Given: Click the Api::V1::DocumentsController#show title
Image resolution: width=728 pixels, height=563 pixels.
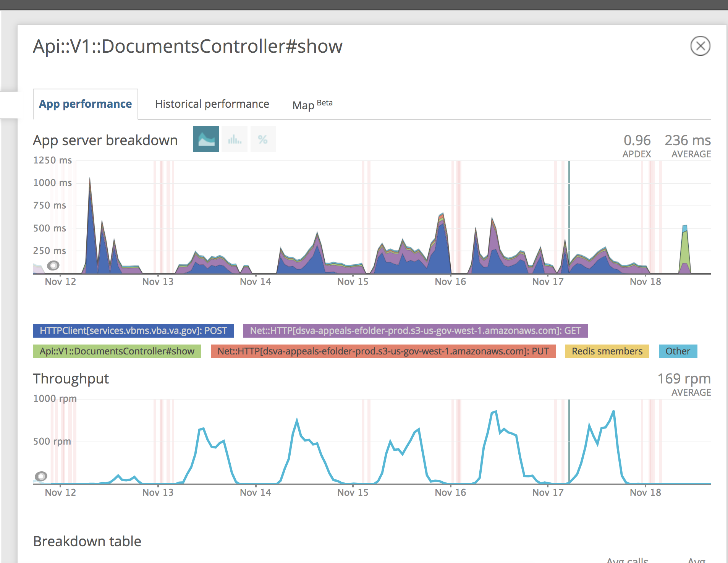Looking at the screenshot, I should click(188, 46).
